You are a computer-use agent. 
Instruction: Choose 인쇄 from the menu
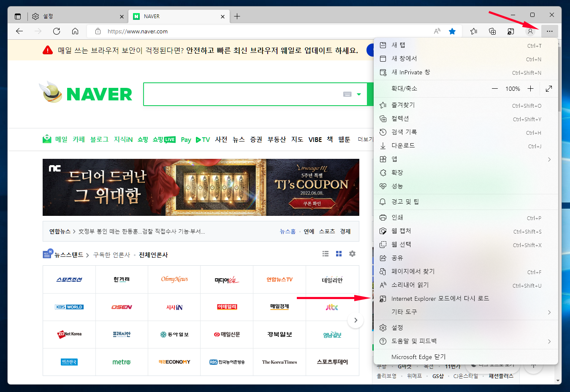466,218
